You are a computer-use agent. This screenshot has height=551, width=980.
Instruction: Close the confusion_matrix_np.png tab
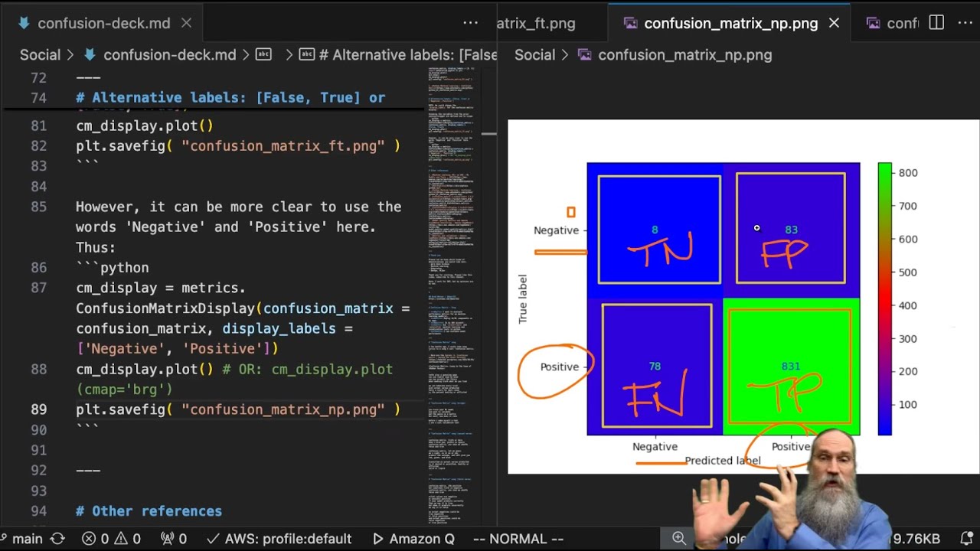coord(834,23)
